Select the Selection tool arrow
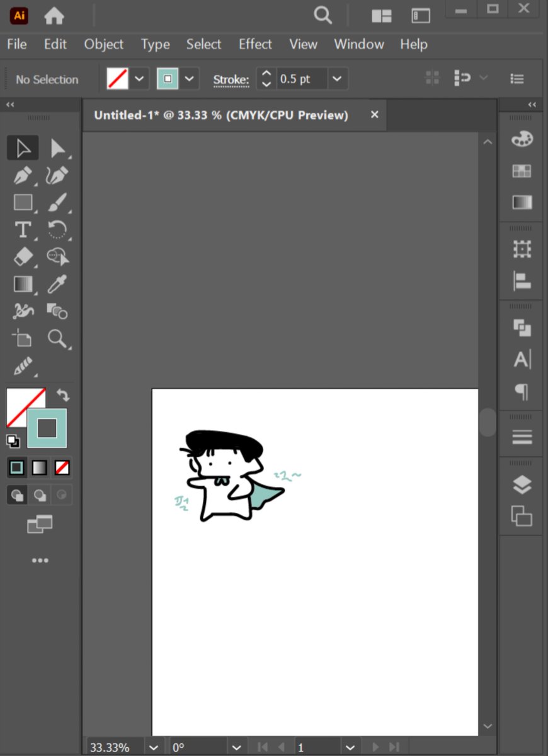 point(23,148)
